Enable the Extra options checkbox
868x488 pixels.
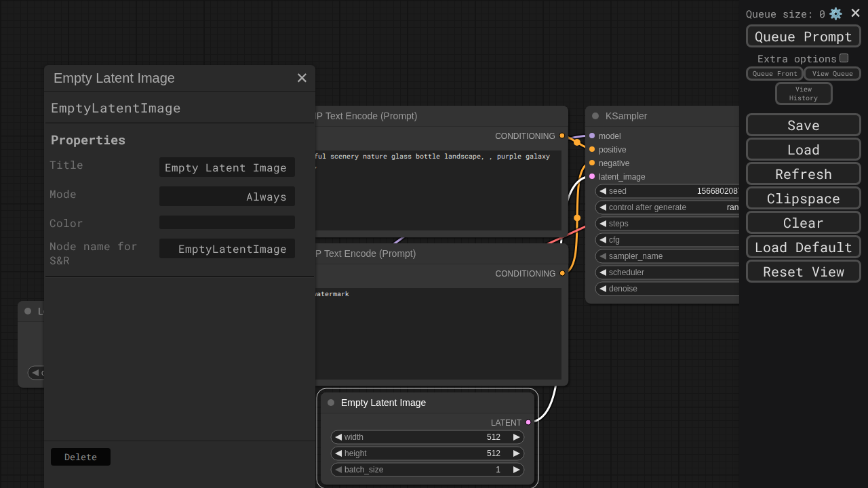tap(844, 58)
